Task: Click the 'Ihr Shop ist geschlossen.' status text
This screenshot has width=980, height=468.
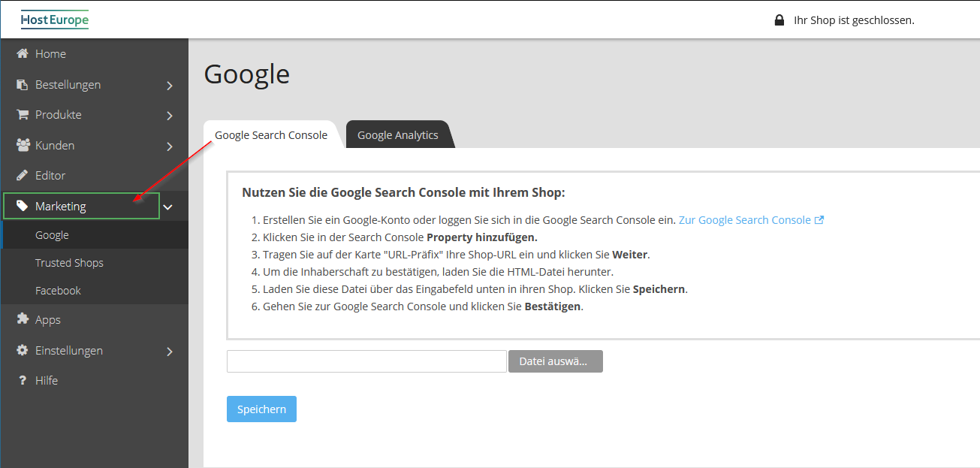Action: (x=854, y=20)
